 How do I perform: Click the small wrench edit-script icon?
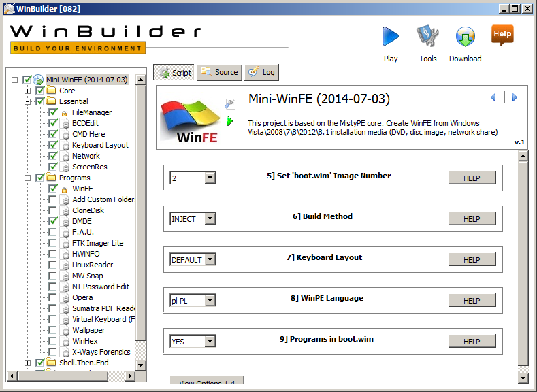click(230, 103)
